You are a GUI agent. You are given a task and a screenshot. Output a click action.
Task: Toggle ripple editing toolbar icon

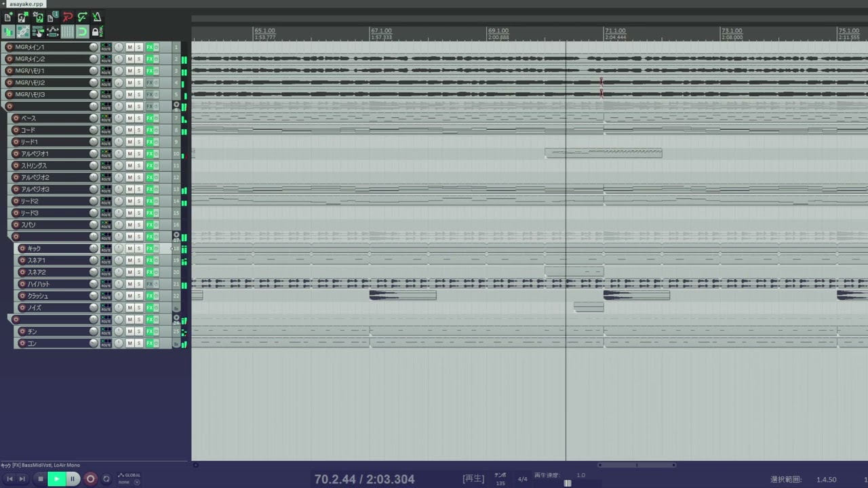click(38, 32)
